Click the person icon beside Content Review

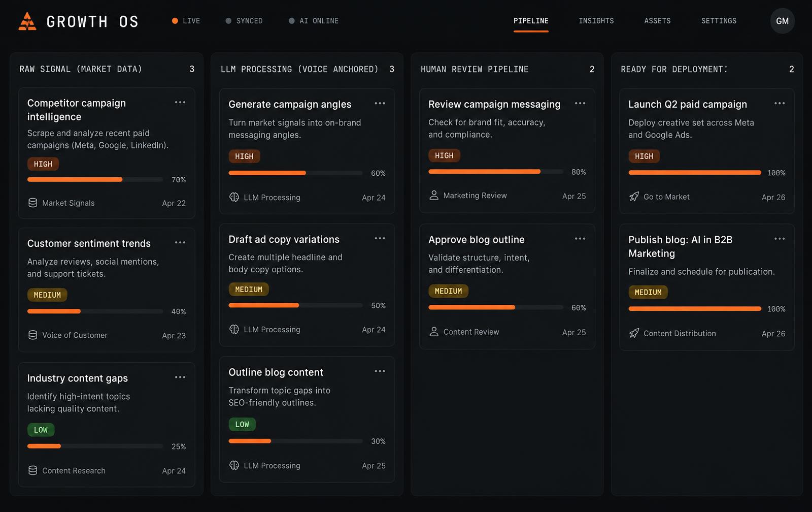pyautogui.click(x=434, y=332)
